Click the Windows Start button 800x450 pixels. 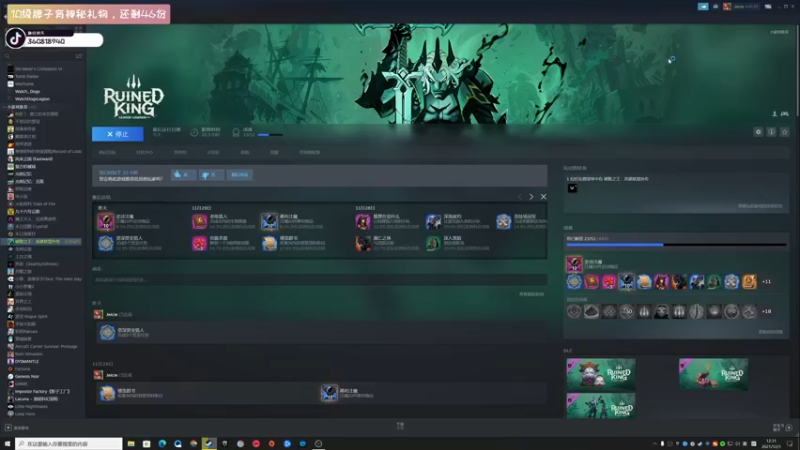7,444
